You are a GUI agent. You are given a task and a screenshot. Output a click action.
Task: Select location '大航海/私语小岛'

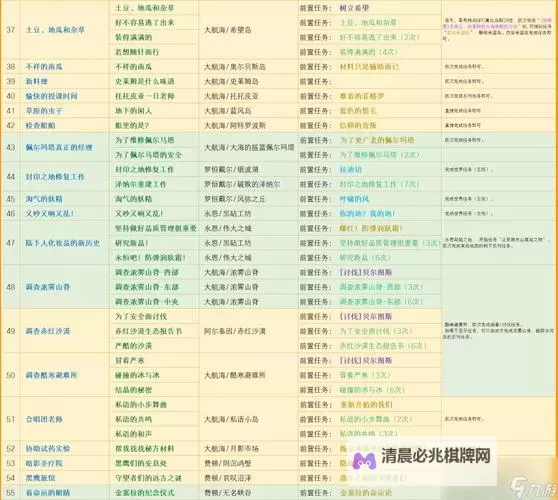pyautogui.click(x=231, y=420)
